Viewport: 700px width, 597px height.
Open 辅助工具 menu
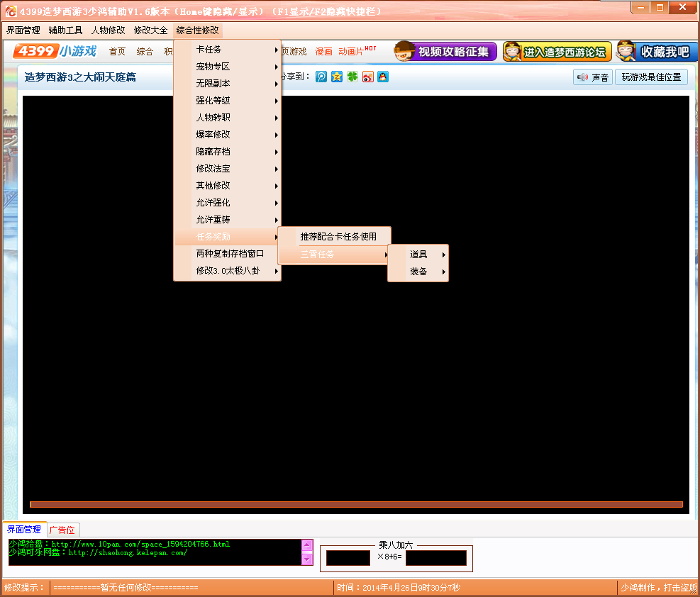click(66, 30)
